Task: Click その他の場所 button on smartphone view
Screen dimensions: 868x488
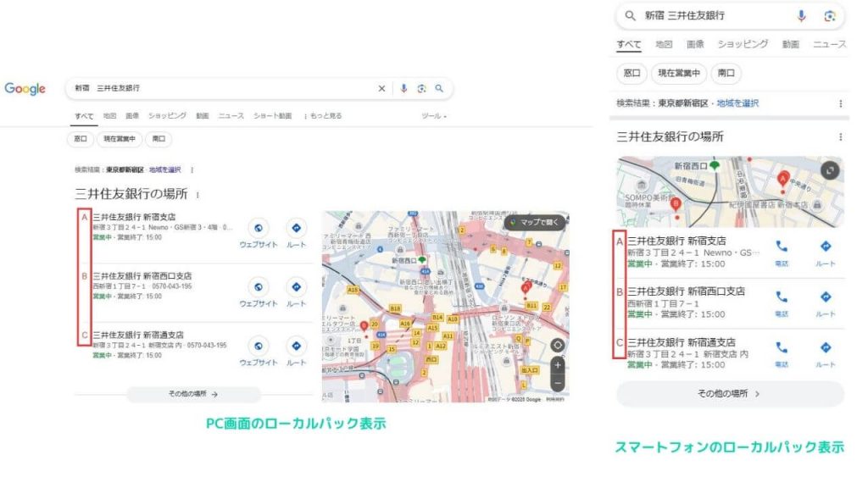Action: point(730,394)
